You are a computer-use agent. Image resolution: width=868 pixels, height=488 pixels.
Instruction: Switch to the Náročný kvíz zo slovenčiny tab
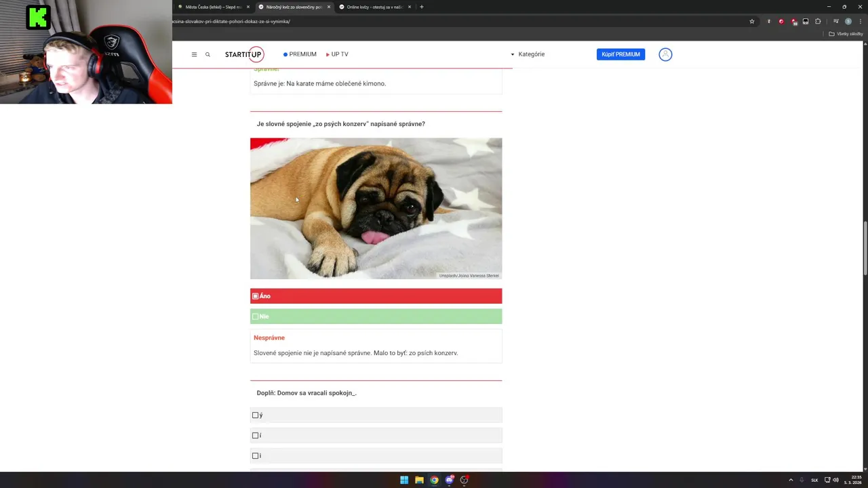pos(294,7)
